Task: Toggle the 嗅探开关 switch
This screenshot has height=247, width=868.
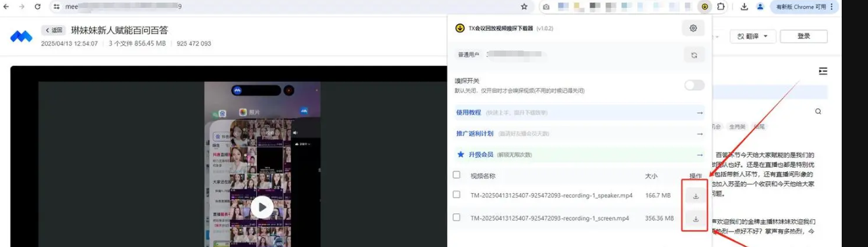Action: (x=694, y=85)
